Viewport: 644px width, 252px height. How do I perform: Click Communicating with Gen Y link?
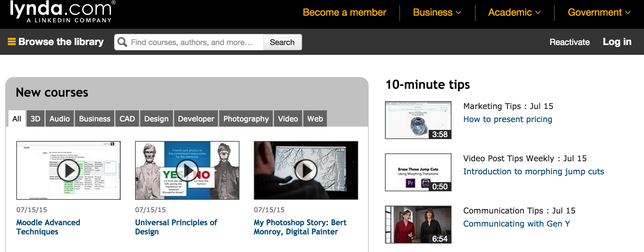[517, 224]
